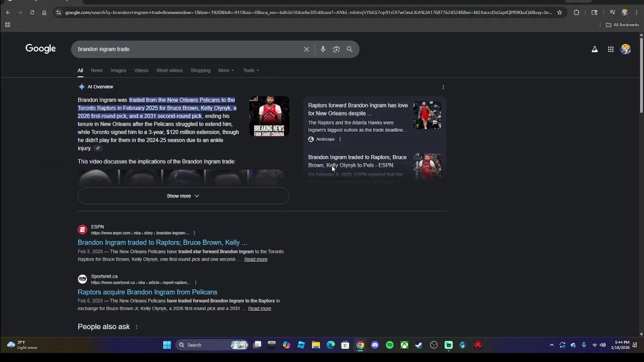Expand the Tools dropdown
Viewport: 644px width, 362px height.
pos(251,70)
